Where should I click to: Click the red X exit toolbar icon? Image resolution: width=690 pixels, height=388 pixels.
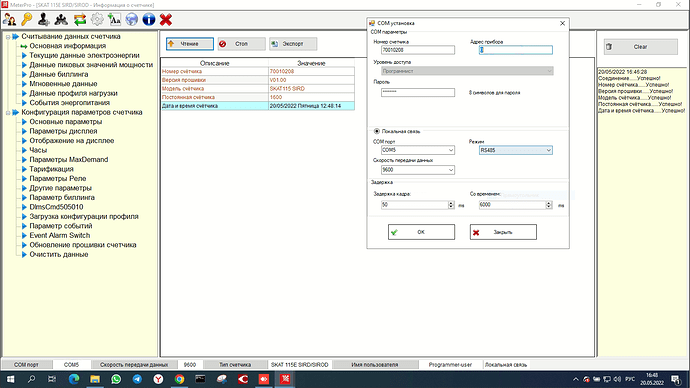[x=166, y=19]
